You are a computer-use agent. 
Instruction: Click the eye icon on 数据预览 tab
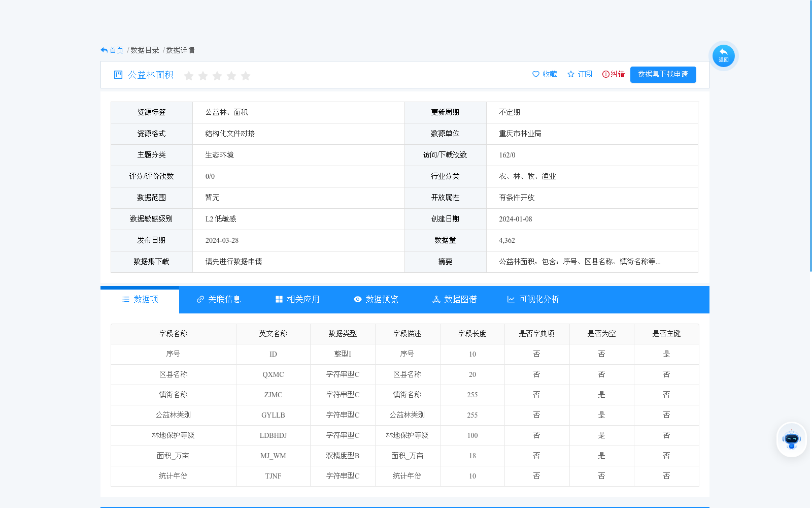point(358,299)
